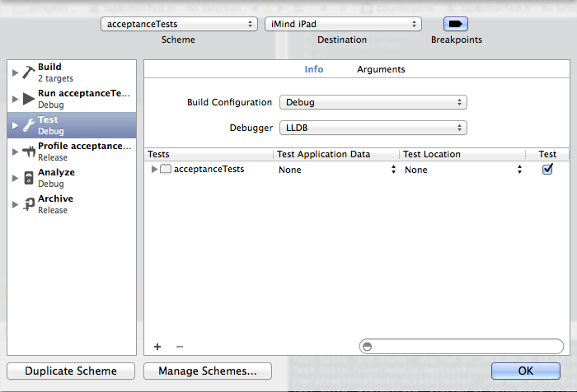Expand the Analyze action disclosure triangle
This screenshot has height=392, width=577.
click(x=15, y=178)
